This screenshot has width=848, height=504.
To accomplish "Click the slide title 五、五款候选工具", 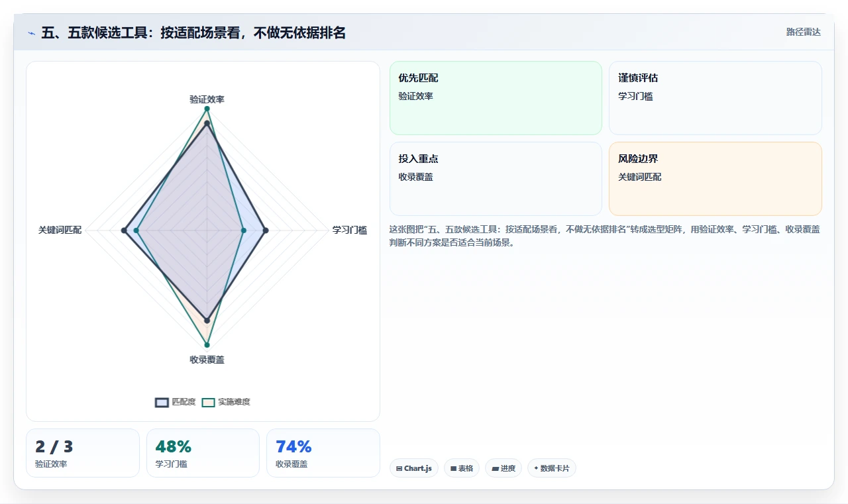I will (193, 32).
